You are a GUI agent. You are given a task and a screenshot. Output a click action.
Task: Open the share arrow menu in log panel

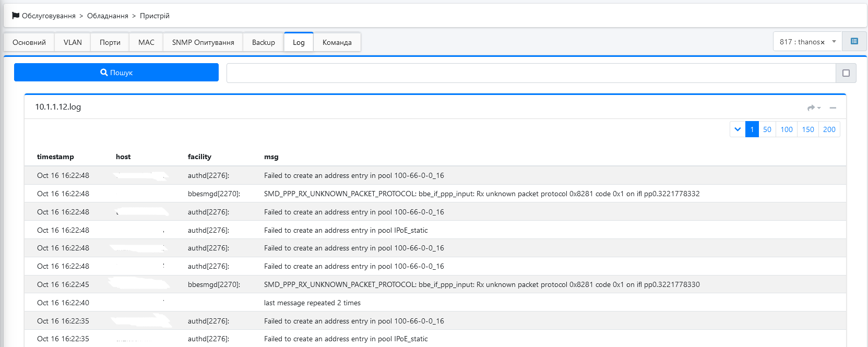[813, 108]
